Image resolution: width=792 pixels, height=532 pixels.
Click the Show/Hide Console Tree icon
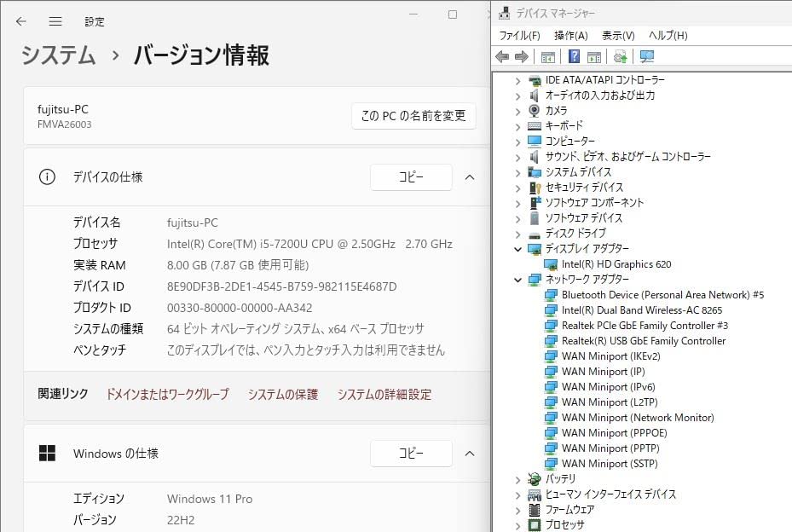tap(548, 56)
